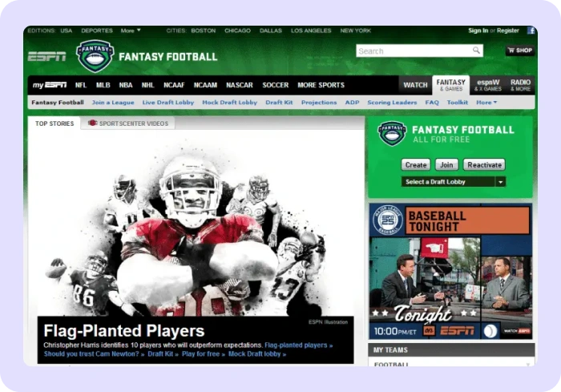Open the FAQ link
The image size is (561, 392).
[432, 103]
